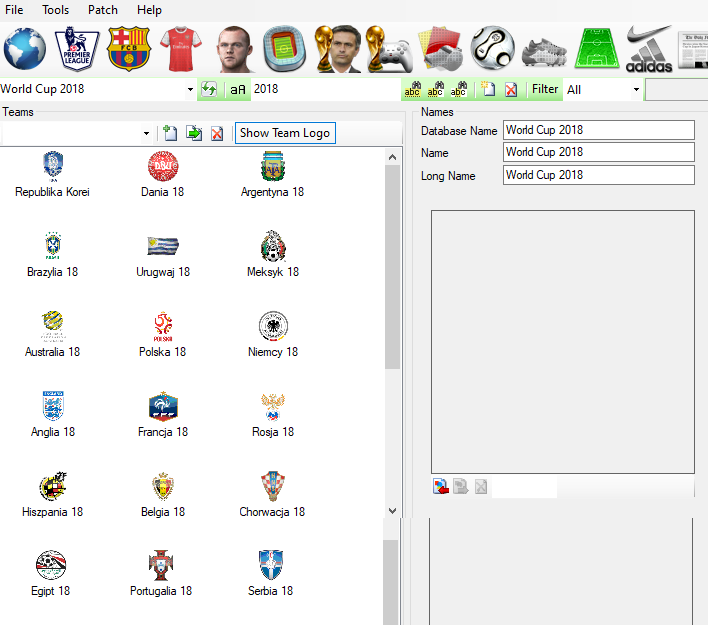The image size is (708, 625).
Task: Select the Brazylia 18 team
Action: pos(52,254)
